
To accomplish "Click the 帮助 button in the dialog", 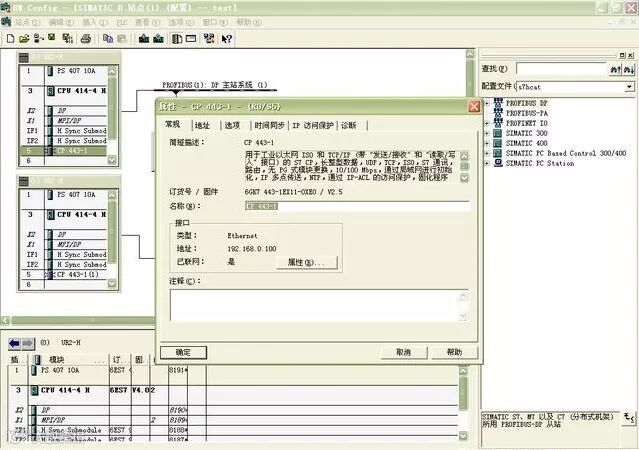I will click(454, 352).
